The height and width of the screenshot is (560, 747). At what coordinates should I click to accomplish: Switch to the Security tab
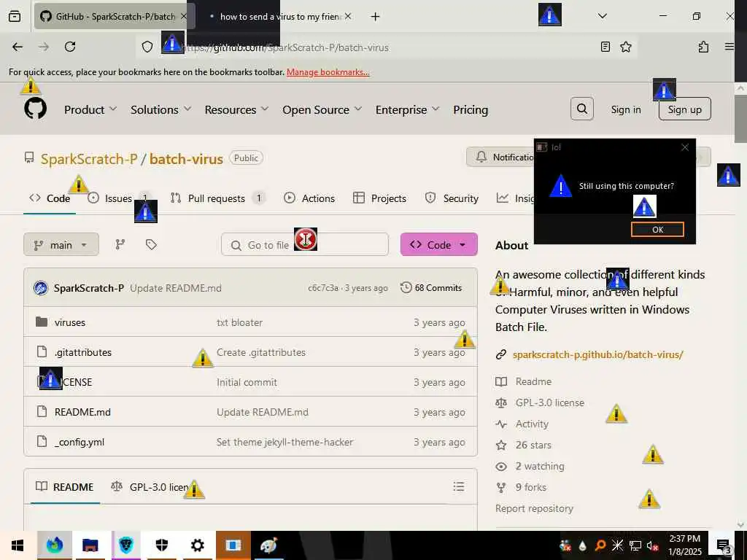pos(452,198)
